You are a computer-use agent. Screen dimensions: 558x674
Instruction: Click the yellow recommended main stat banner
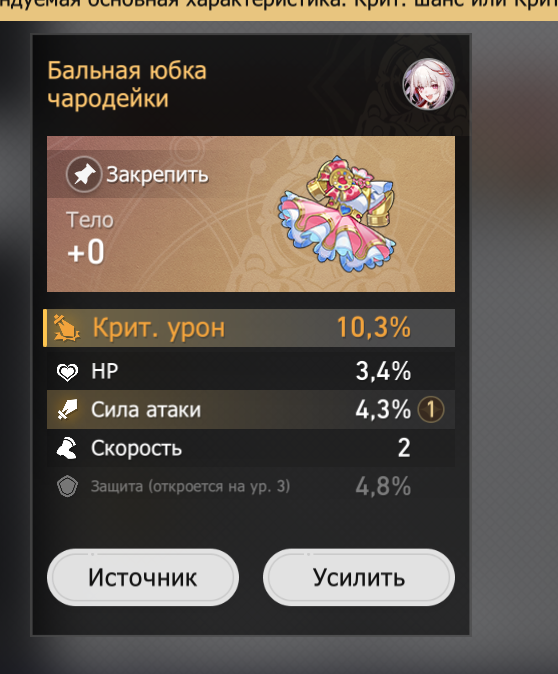(279, 9)
